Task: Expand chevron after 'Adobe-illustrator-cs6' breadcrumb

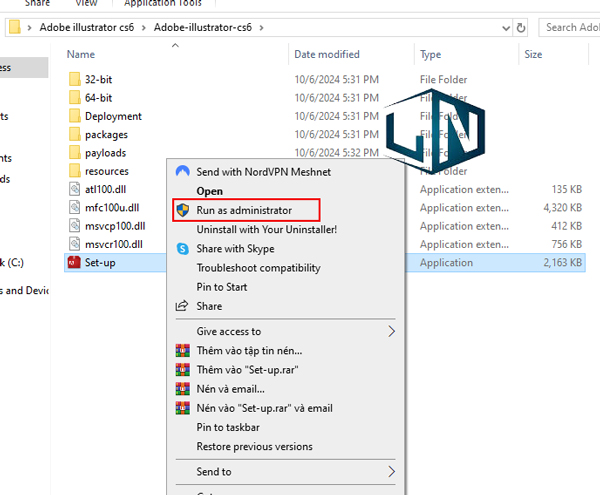Action: [x=261, y=28]
